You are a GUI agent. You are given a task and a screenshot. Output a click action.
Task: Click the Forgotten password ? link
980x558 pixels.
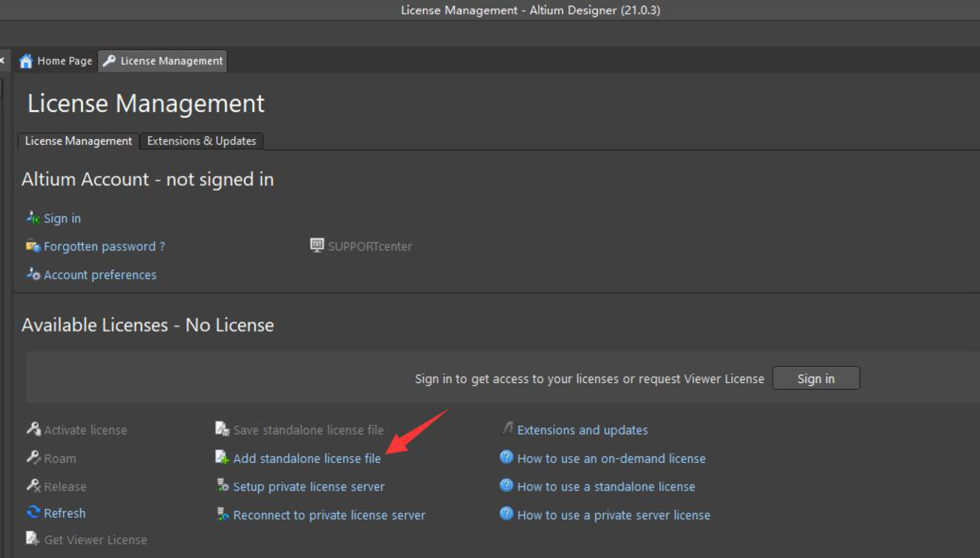point(104,246)
